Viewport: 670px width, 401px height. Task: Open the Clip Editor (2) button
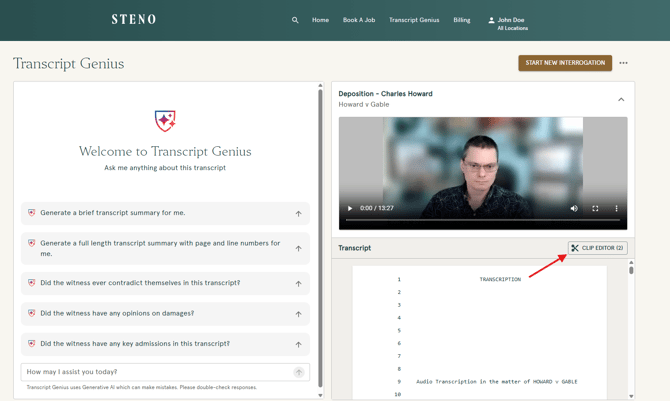(598, 248)
